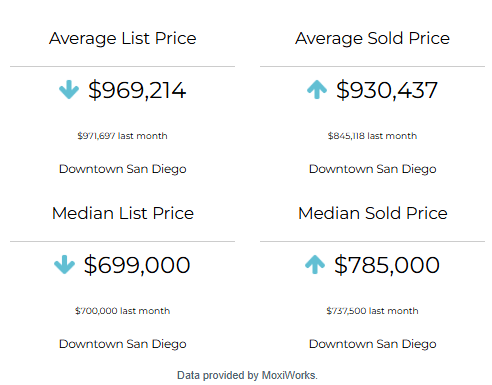Image resolution: width=492 pixels, height=385 pixels.
Task: Click the Data provided by MoxiWorks text
Action: (x=247, y=376)
